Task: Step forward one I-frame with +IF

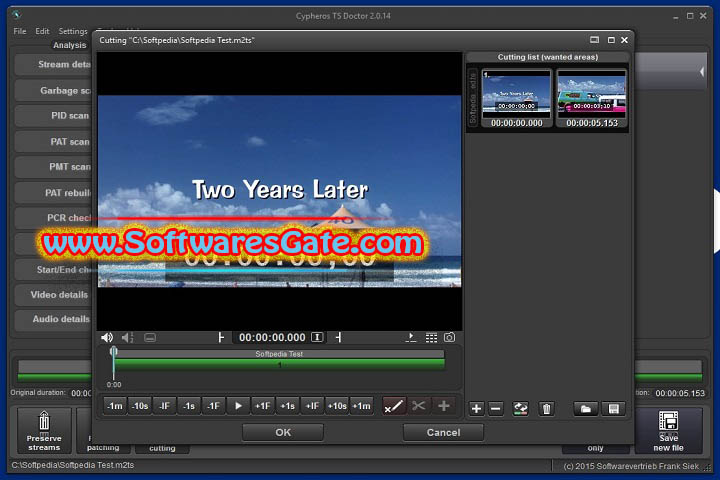Action: click(312, 406)
